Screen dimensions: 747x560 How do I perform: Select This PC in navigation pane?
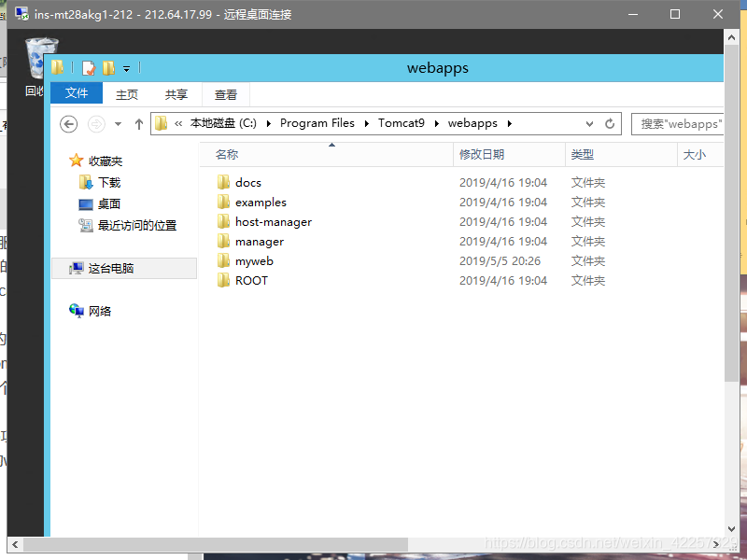click(x=124, y=268)
